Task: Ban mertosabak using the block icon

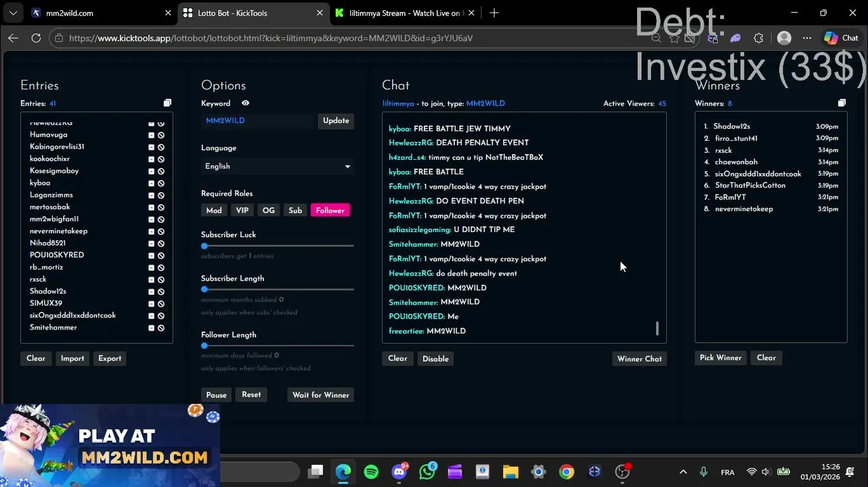Action: 161,208
